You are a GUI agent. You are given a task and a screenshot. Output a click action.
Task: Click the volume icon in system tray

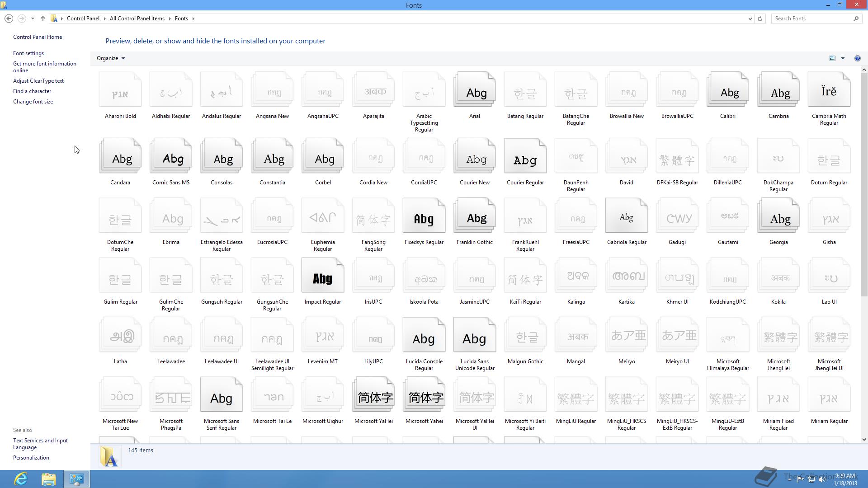822,479
